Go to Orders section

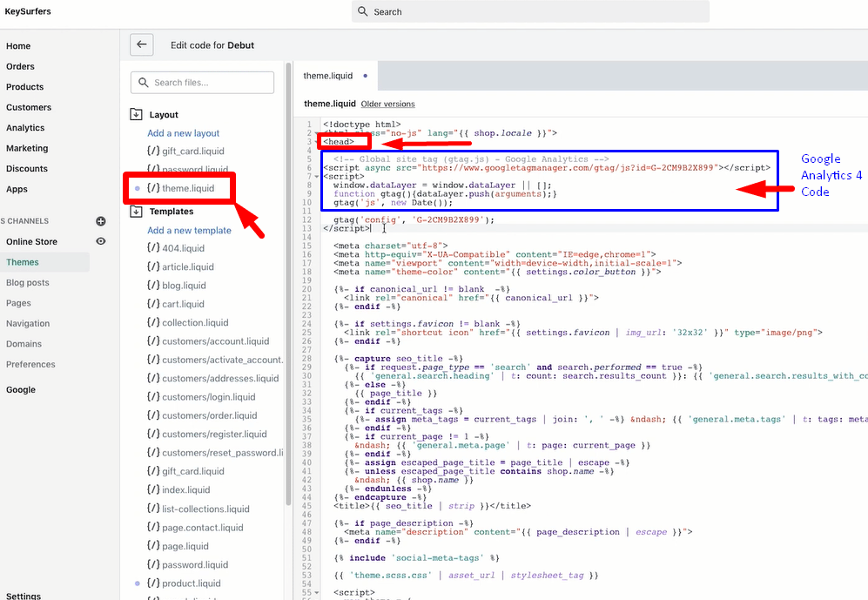tap(21, 66)
